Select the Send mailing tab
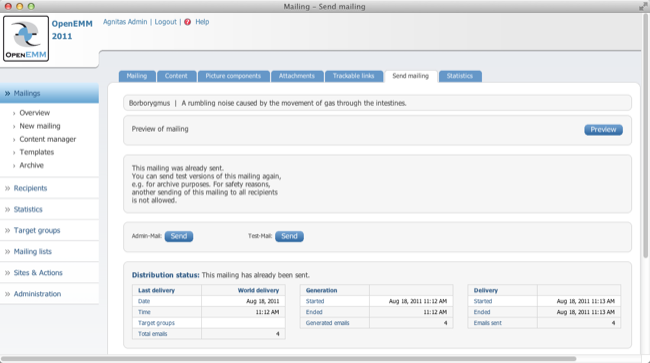Image resolution: width=650 pixels, height=363 pixels. pyautogui.click(x=411, y=76)
